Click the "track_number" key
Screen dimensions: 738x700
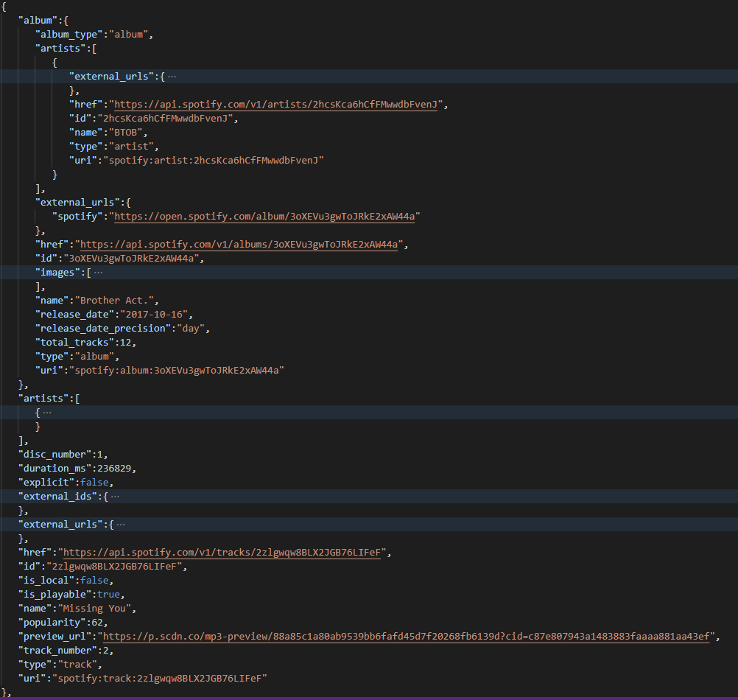click(x=57, y=651)
